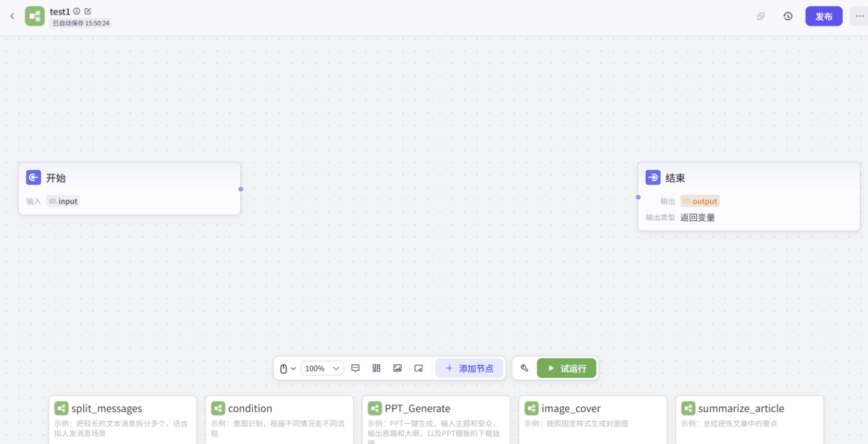Pick the PPT_Generate template card
This screenshot has width=868, height=444.
coord(435,417)
